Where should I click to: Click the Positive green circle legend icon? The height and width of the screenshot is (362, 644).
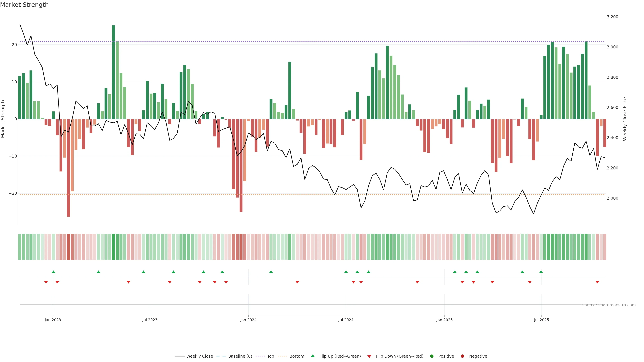click(x=432, y=356)
